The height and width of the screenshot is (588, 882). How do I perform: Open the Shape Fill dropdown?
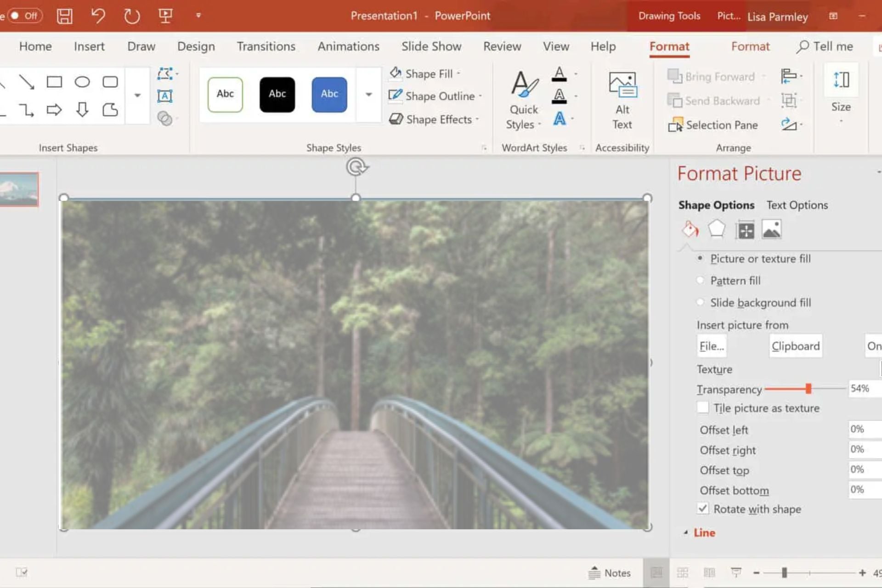coord(425,74)
